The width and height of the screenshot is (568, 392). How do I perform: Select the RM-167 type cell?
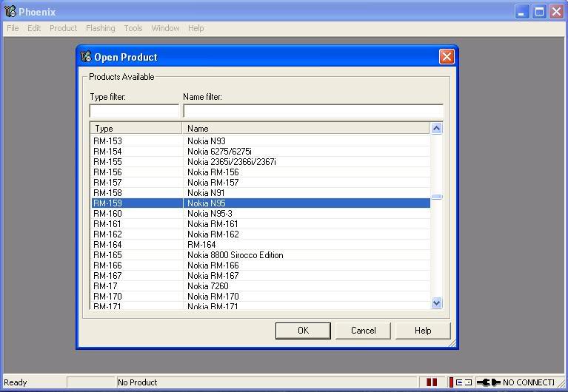point(107,276)
